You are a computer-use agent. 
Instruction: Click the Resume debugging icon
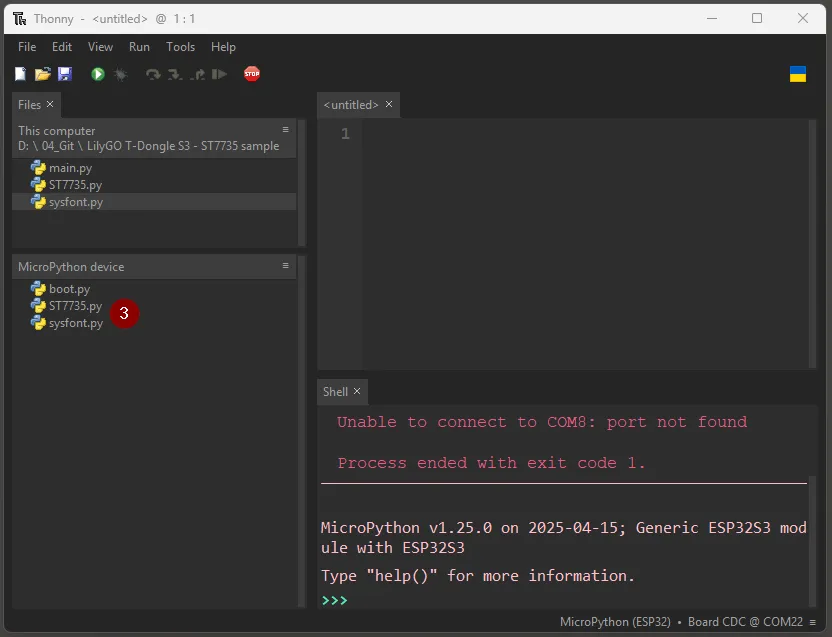pos(220,74)
